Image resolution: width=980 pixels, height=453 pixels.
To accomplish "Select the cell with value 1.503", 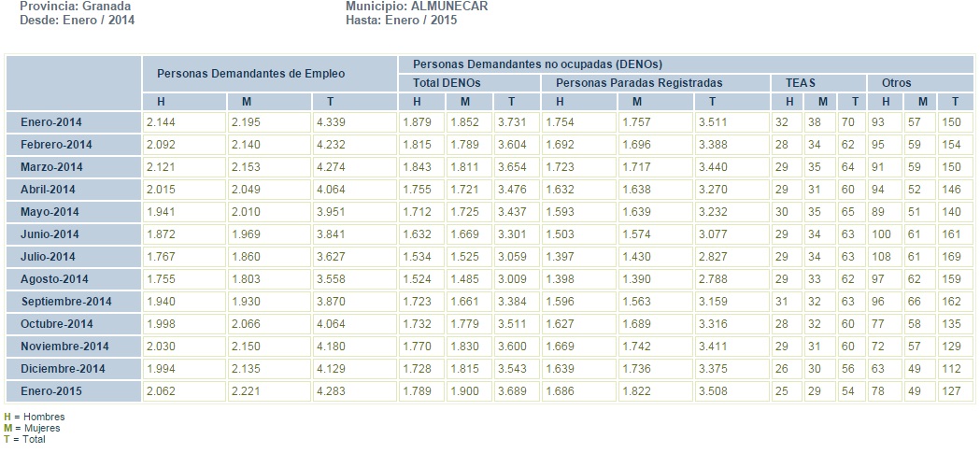I will (569, 234).
